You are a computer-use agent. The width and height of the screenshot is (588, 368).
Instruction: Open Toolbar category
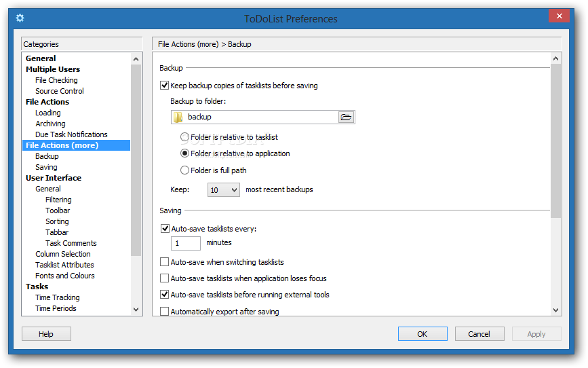click(58, 210)
